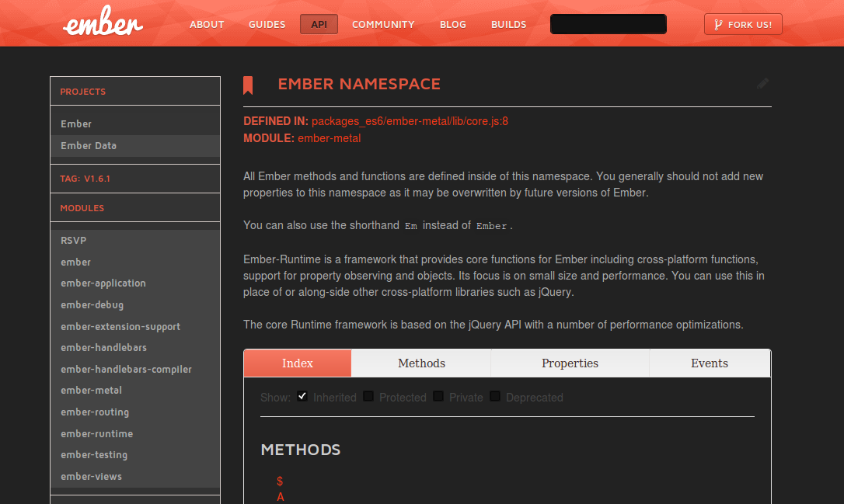The height and width of the screenshot is (504, 844).
Task: Click the MODULES sidebar heading
Action: click(x=82, y=208)
